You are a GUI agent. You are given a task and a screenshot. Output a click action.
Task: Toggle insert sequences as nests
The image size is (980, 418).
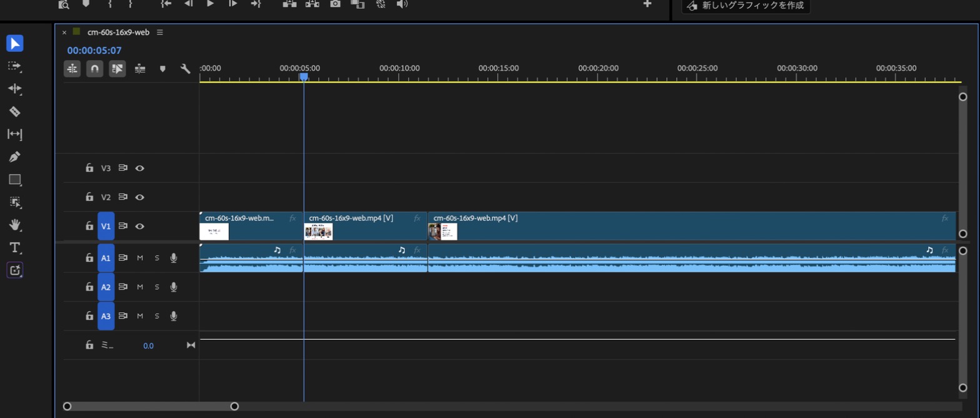[72, 69]
